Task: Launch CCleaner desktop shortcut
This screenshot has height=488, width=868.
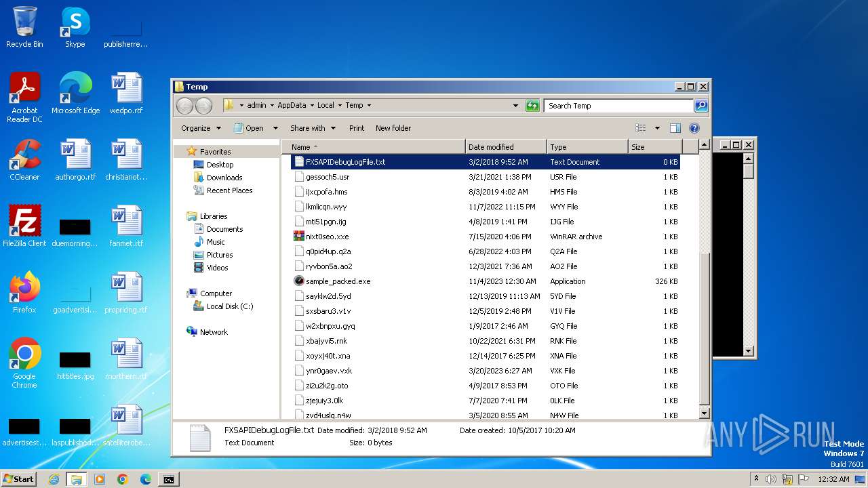Action: [24, 160]
